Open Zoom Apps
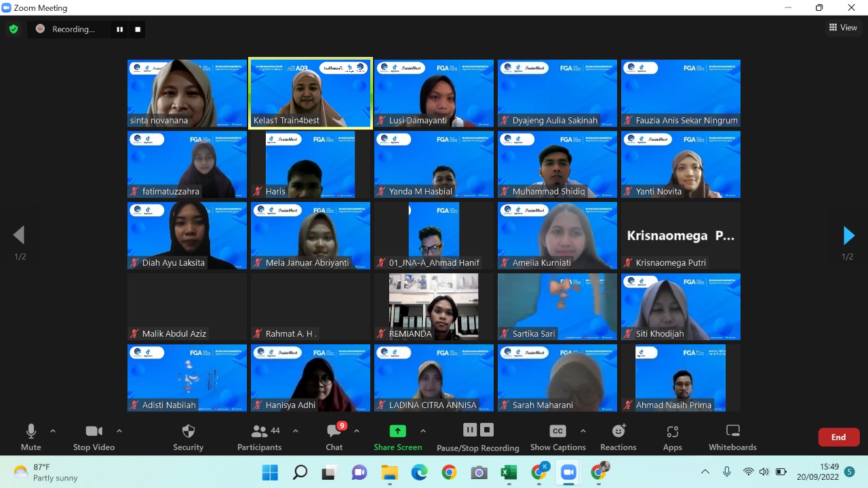868x488 pixels. [672, 437]
